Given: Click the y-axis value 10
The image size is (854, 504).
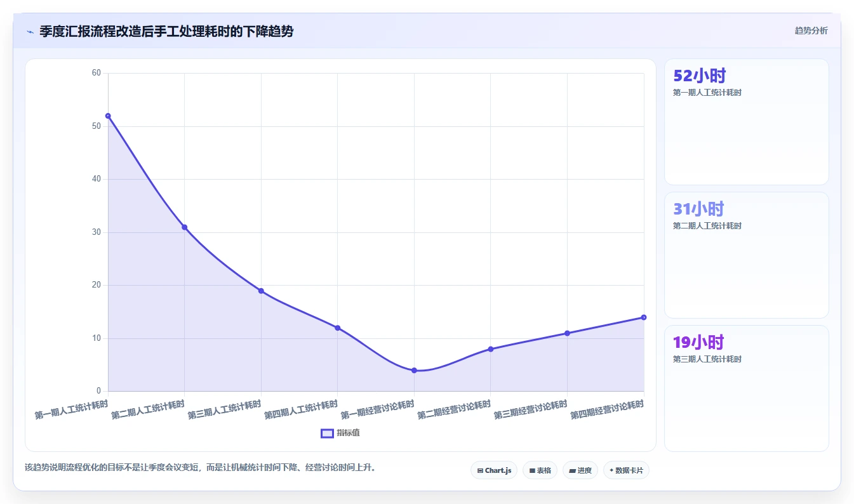Looking at the screenshot, I should coord(97,338).
